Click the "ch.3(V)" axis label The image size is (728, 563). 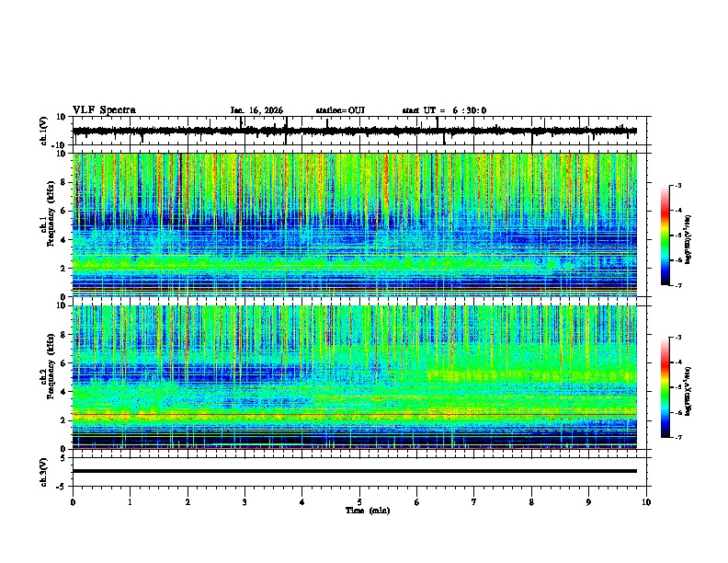[43, 472]
